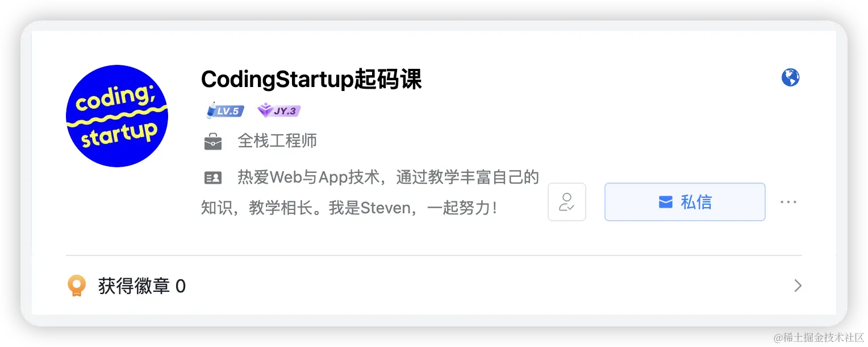Expand badges with the right chevron arrow
This screenshot has height=347, width=868.
pos(798,286)
